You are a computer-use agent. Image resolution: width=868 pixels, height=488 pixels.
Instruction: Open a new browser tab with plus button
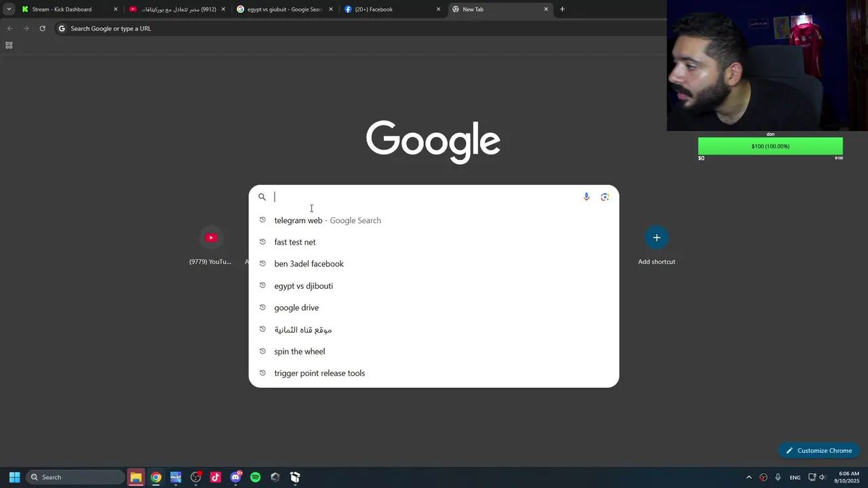(562, 9)
